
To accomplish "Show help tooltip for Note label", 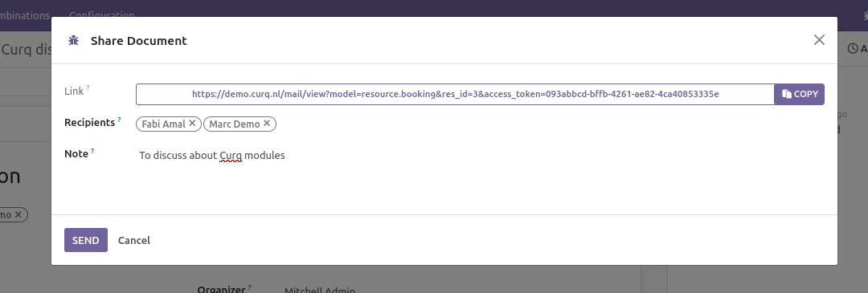I will point(92,150).
